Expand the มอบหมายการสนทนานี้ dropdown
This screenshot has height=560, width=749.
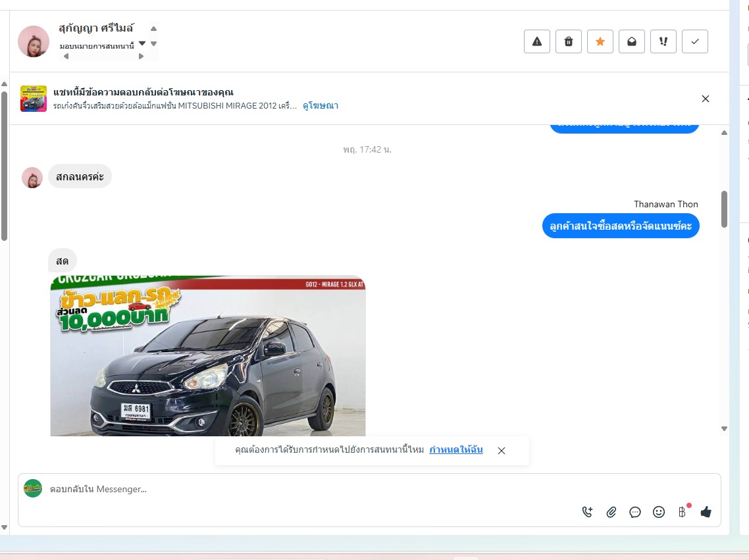[x=142, y=44]
